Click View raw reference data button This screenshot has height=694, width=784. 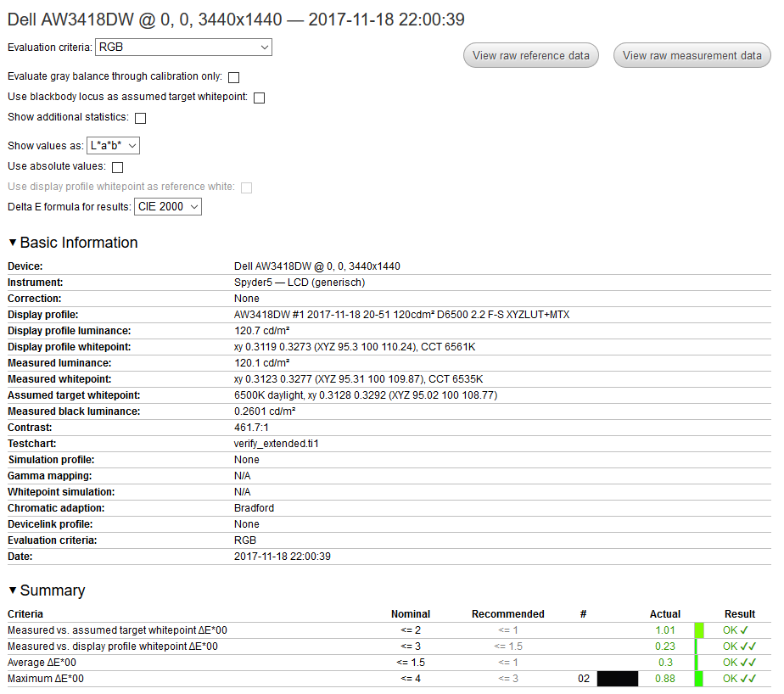(x=531, y=55)
